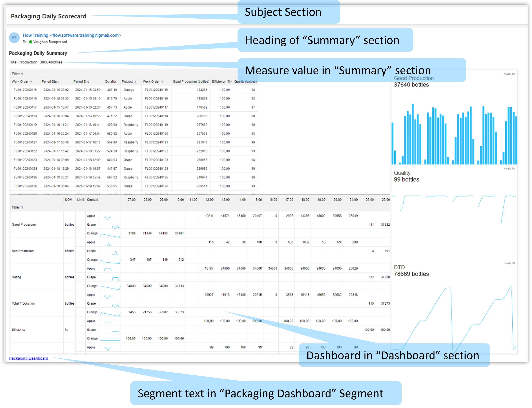532x408 pixels.
Task: Open filter icon on Work Order column beside Product
Action: tap(162, 82)
